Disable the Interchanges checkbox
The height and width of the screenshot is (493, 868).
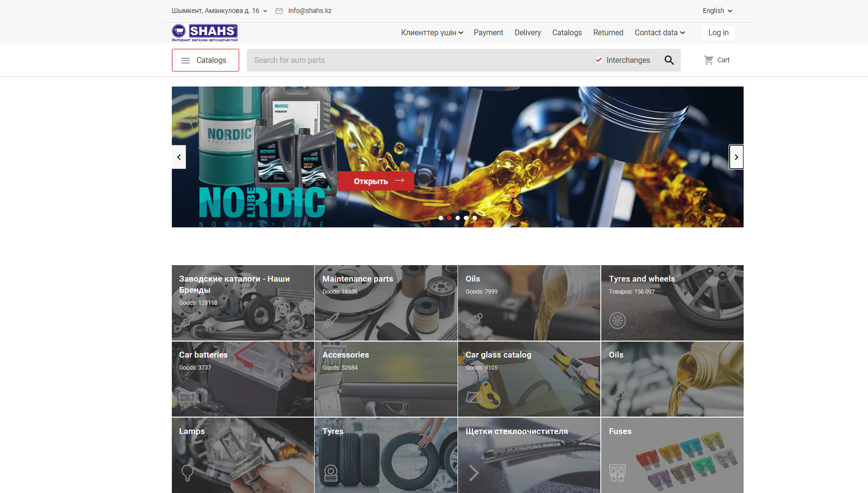tap(599, 60)
